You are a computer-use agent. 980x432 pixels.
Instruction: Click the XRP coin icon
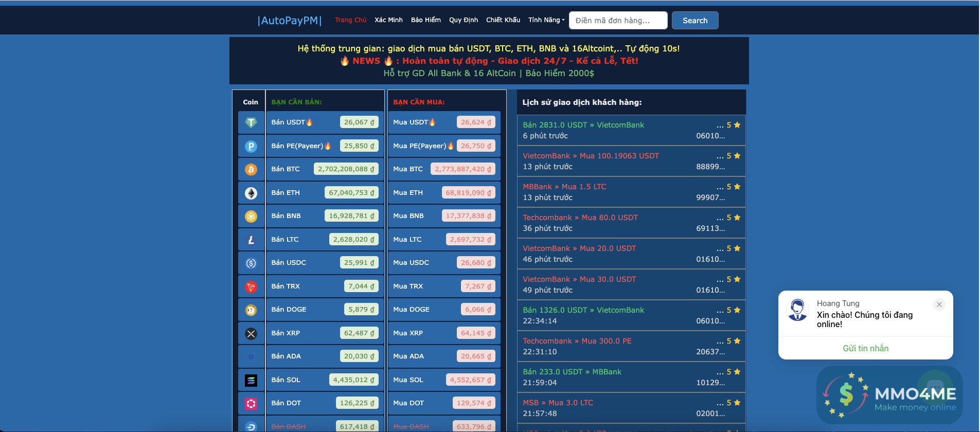tap(251, 333)
